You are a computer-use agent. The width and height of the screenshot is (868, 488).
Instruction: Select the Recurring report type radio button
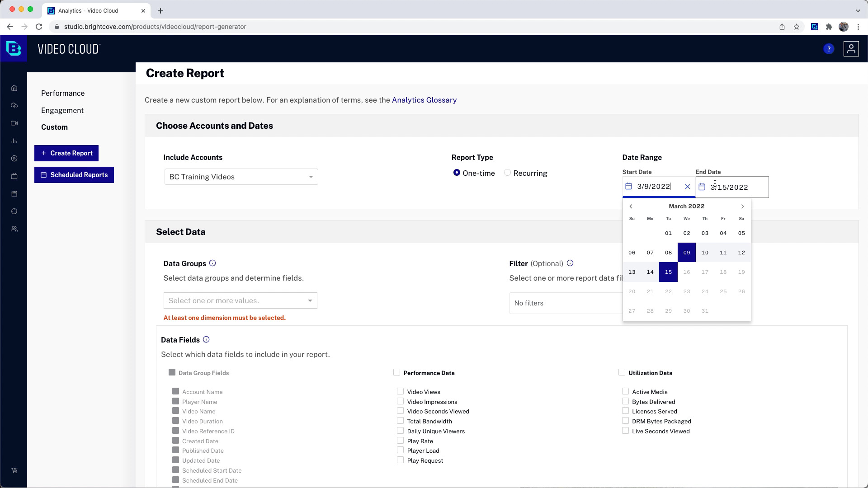507,173
